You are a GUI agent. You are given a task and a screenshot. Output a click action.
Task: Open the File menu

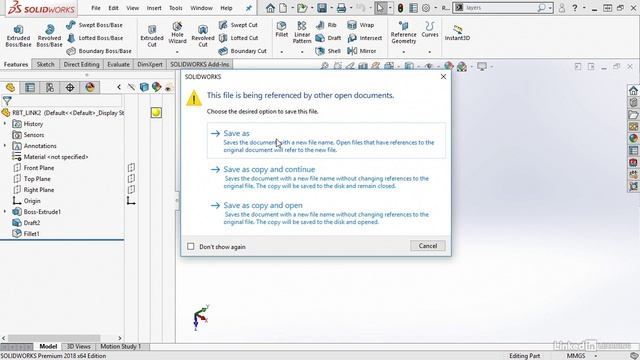coord(96,8)
